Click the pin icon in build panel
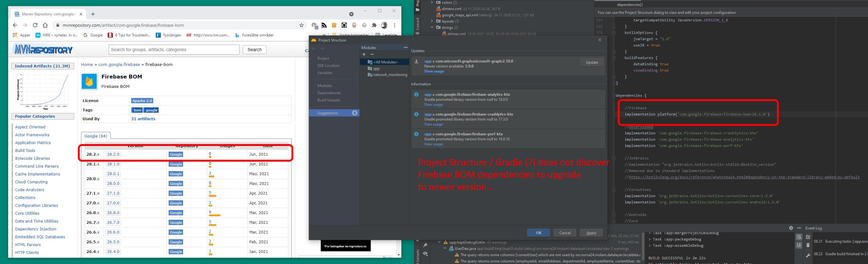 point(425,245)
